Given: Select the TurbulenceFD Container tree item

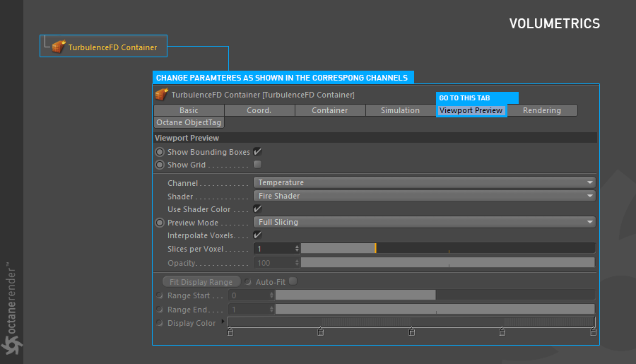Looking at the screenshot, I should tap(103, 46).
